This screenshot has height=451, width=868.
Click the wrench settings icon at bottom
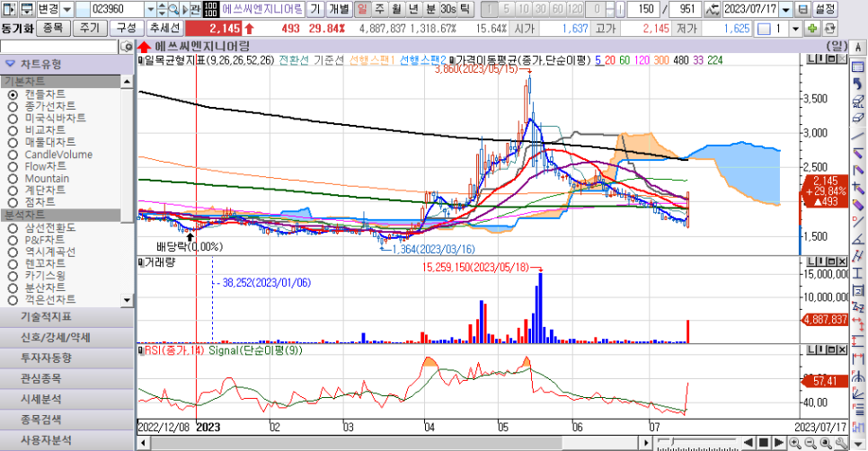(841, 443)
